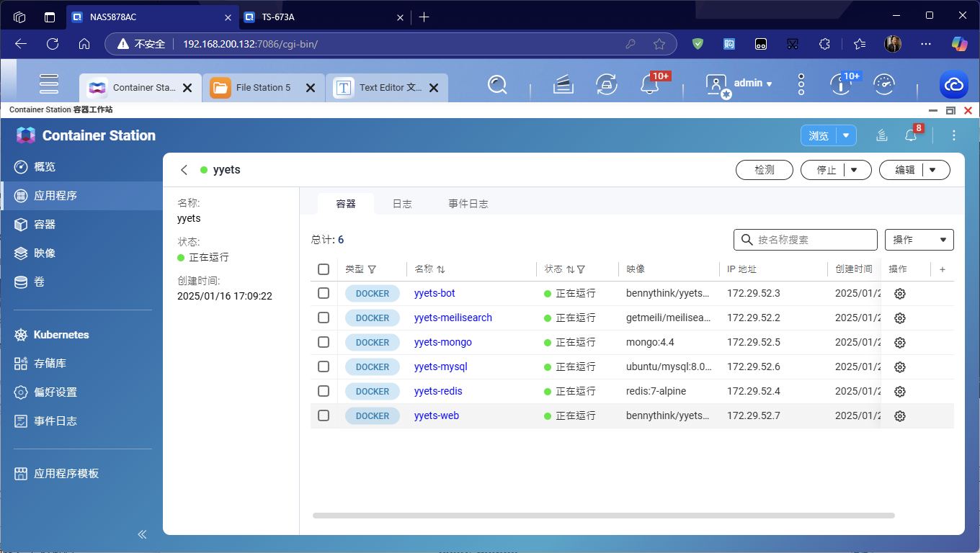This screenshot has height=553, width=980.
Task: Open the QNAP cloud icon
Action: 953,85
